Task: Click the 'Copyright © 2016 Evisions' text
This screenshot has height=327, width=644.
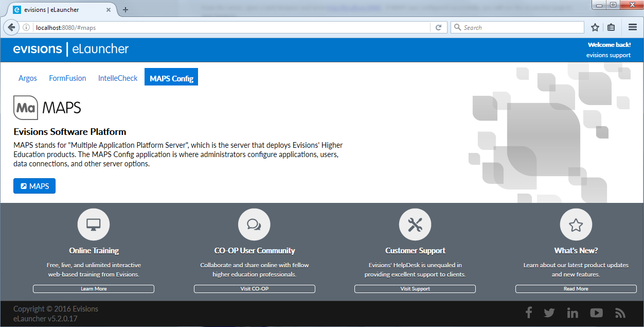Action: pos(56,309)
